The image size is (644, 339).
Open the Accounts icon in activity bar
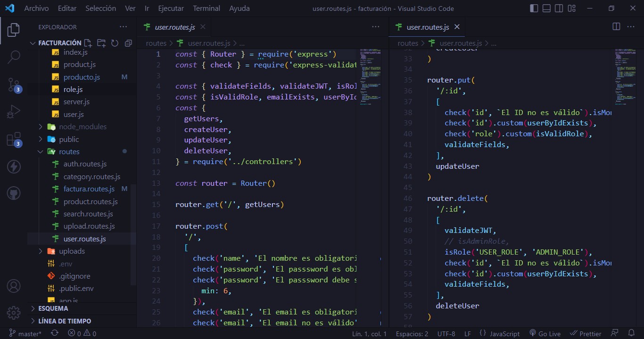13,286
